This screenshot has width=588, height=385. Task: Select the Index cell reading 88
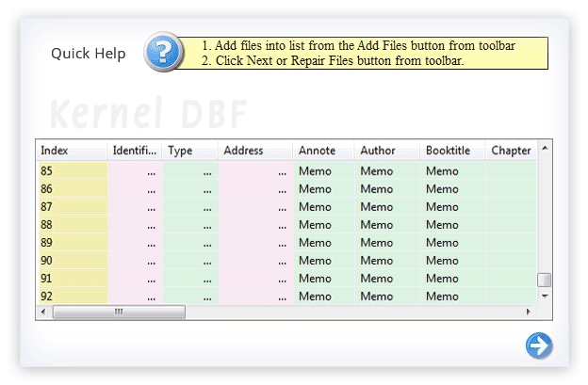click(x=73, y=225)
